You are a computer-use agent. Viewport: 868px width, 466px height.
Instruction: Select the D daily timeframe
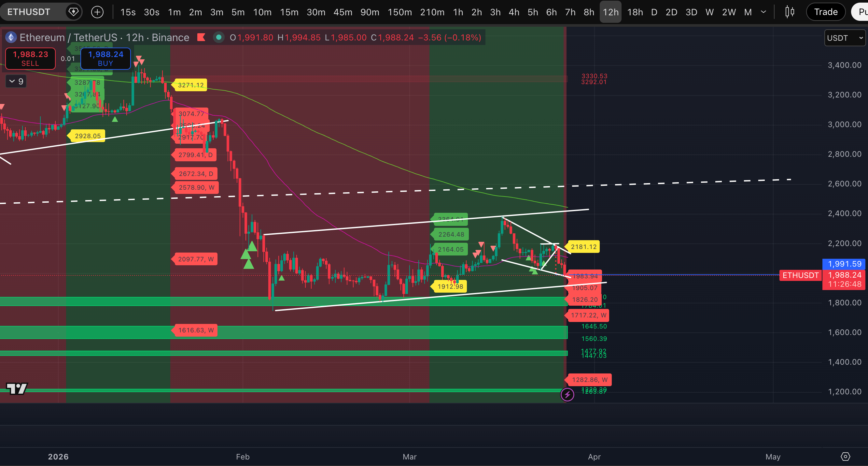click(x=654, y=12)
